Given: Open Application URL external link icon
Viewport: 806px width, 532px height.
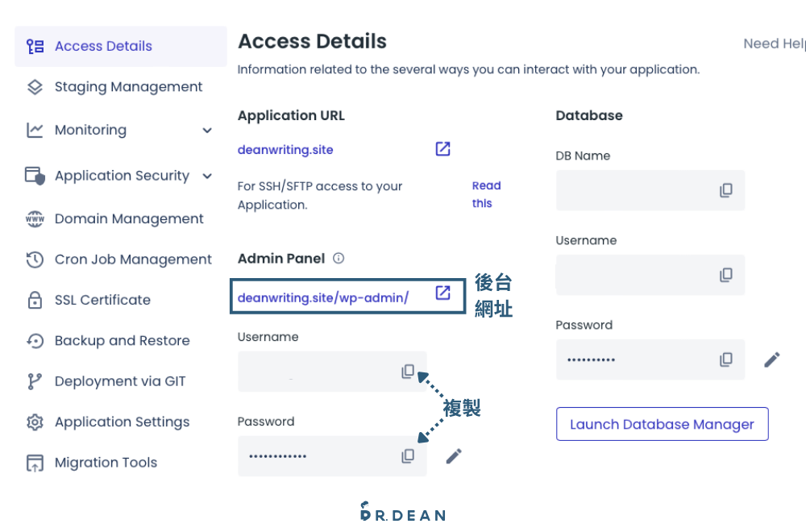Looking at the screenshot, I should pos(442,149).
